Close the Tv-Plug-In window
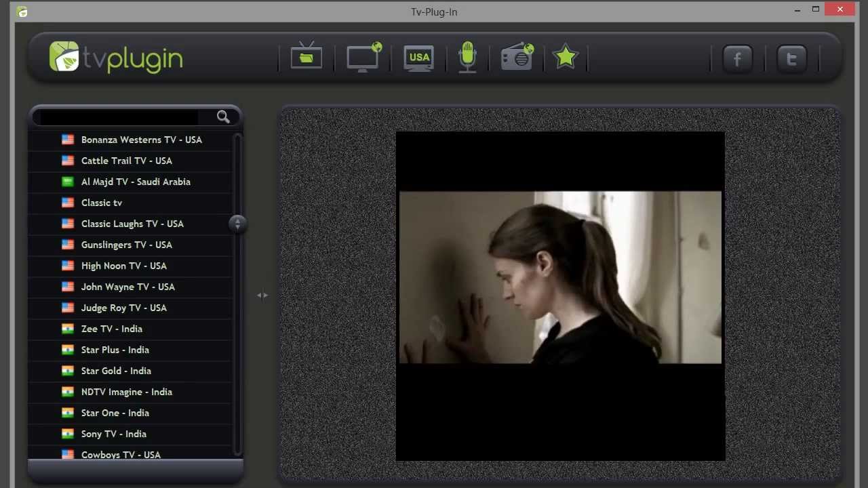The height and width of the screenshot is (488, 868). pos(840,9)
